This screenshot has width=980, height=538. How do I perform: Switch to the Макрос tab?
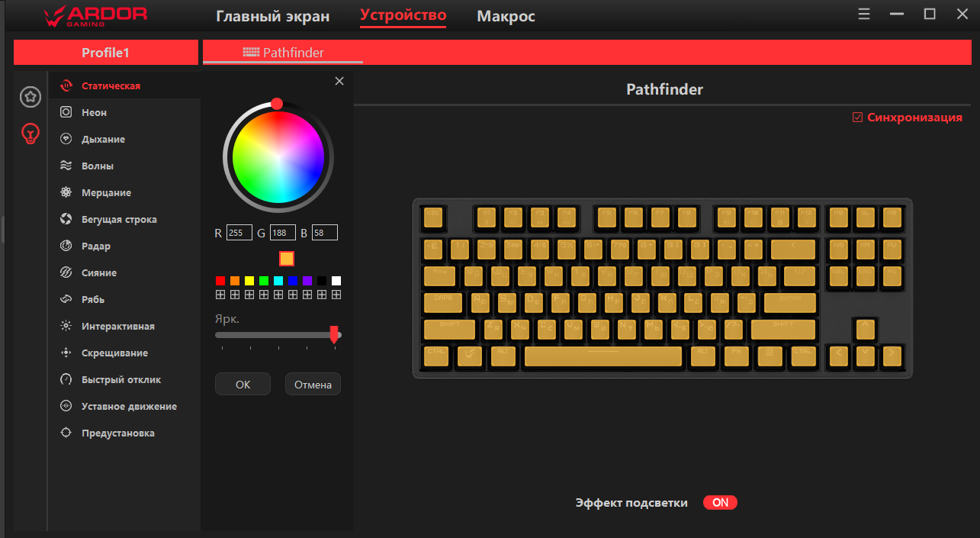coord(506,16)
